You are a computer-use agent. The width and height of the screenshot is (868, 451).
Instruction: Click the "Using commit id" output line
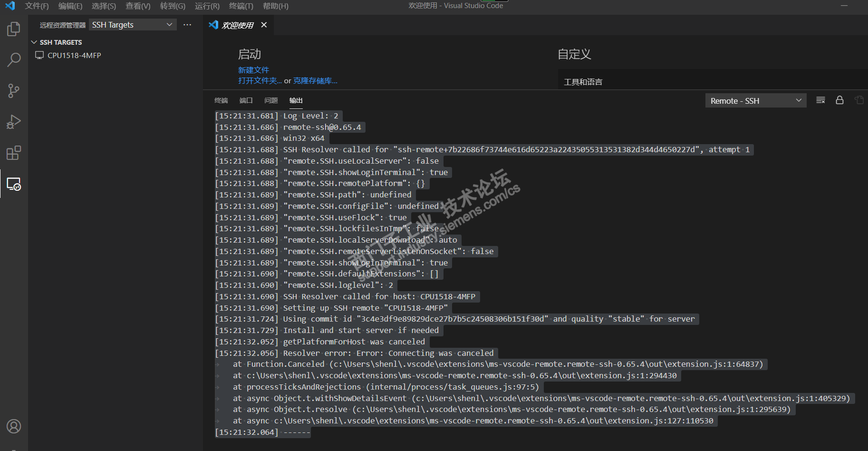455,319
